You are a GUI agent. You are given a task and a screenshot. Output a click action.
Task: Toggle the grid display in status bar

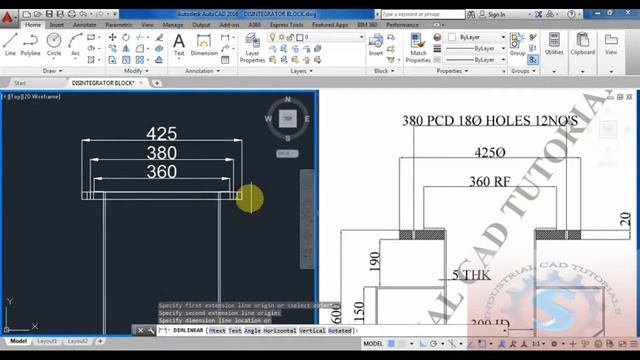[x=391, y=344]
